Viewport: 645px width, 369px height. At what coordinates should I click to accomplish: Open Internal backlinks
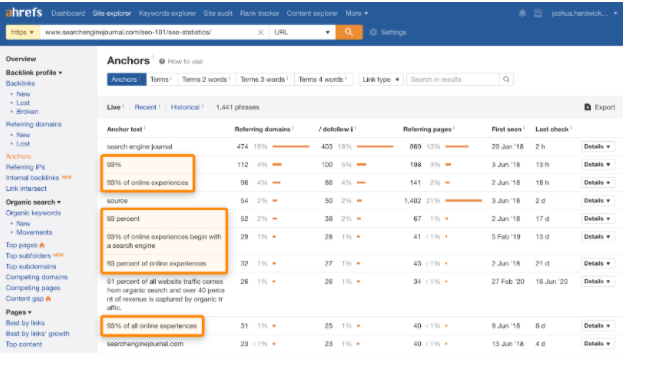click(32, 178)
